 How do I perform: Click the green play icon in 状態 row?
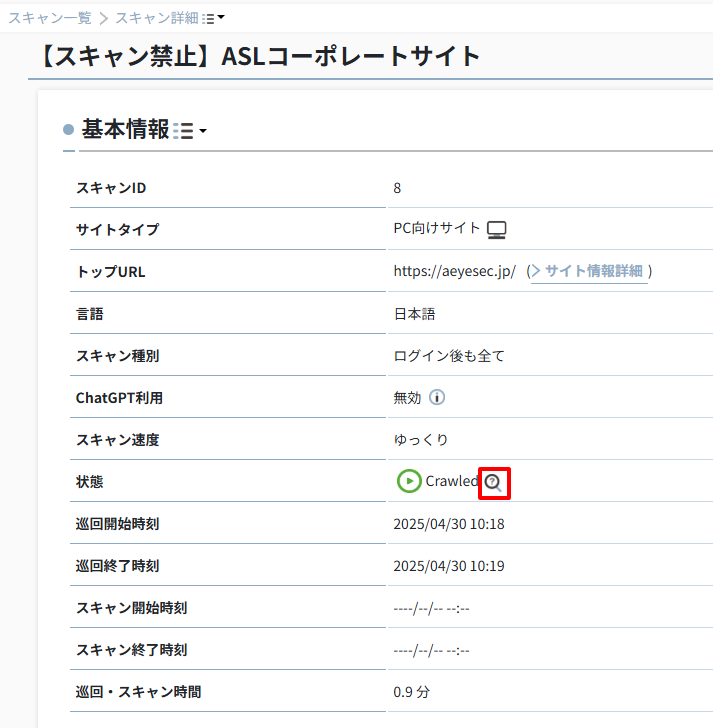click(x=408, y=481)
